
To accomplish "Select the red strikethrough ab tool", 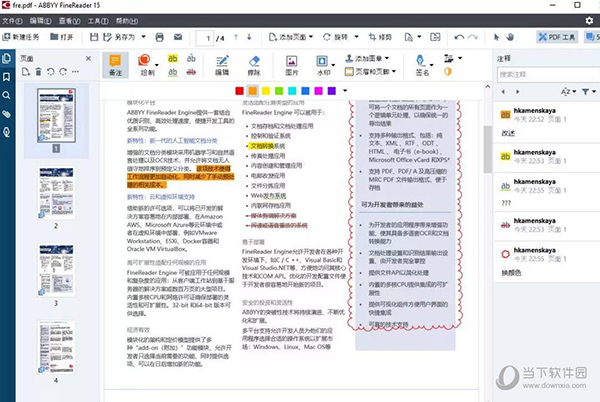I will 191,72.
